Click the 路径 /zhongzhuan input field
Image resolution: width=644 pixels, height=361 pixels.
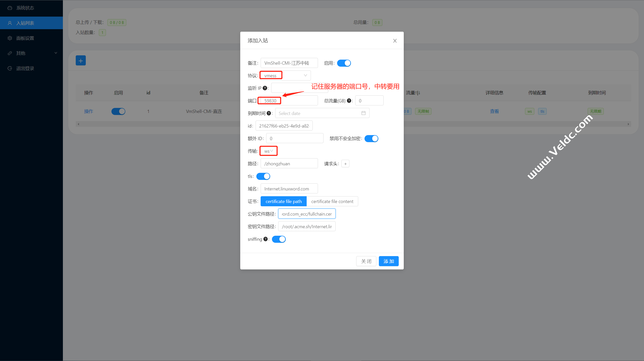pos(289,164)
